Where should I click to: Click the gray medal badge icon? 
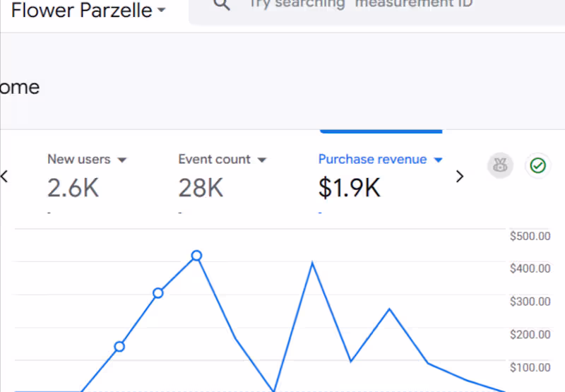point(499,166)
